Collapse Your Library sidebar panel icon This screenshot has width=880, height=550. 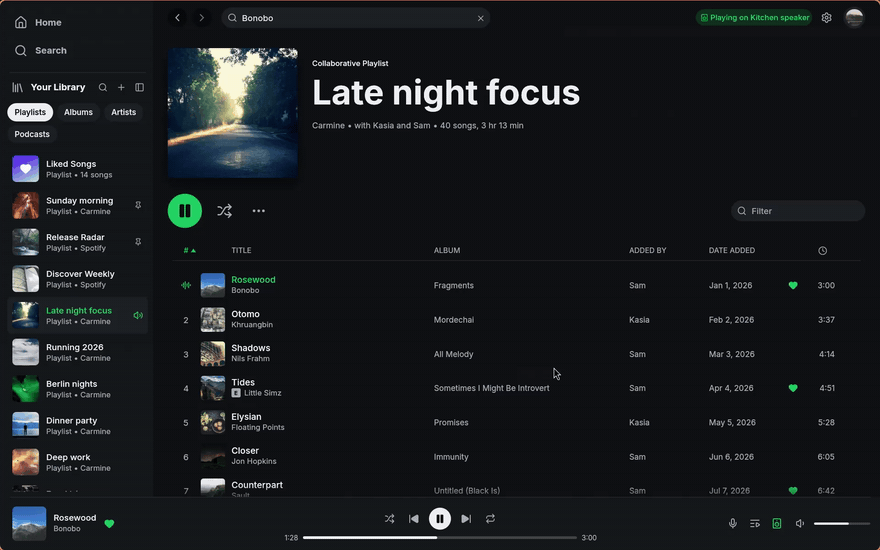click(140, 88)
